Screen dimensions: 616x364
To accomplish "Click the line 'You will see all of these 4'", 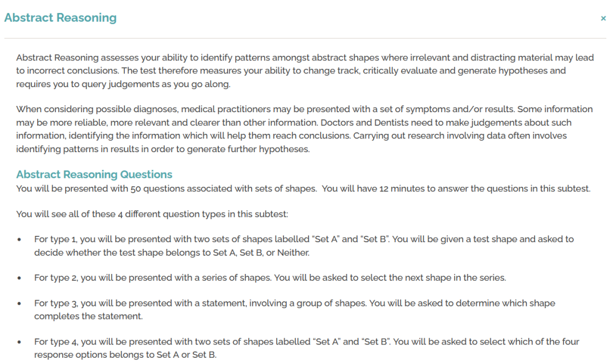I will [152, 214].
